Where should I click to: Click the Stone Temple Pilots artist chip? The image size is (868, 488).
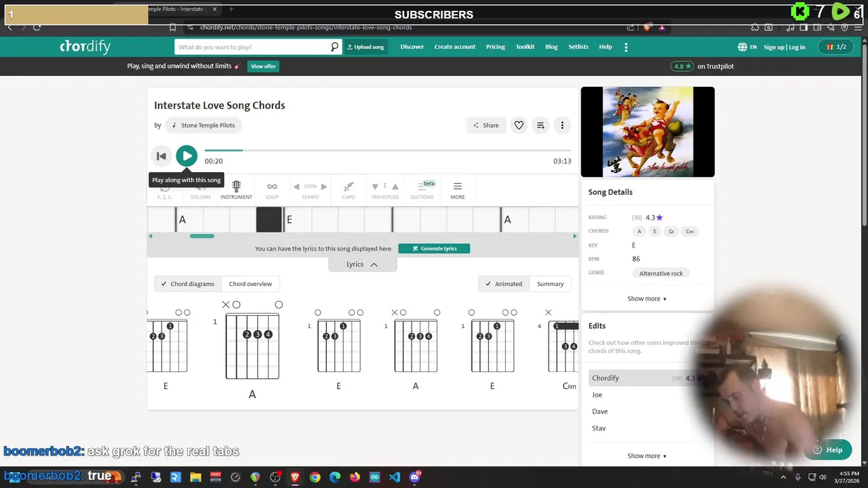click(203, 125)
